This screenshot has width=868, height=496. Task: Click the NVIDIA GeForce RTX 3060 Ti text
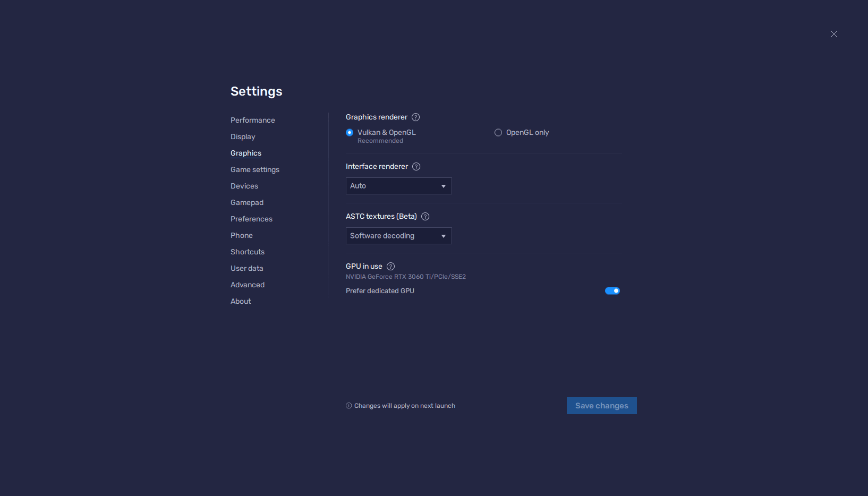pos(406,277)
